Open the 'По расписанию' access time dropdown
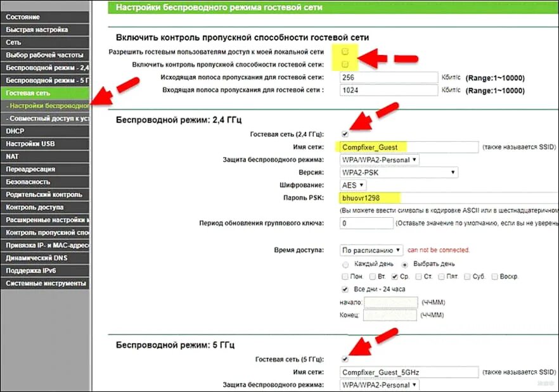Image resolution: width=559 pixels, height=392 pixels. pos(371,250)
